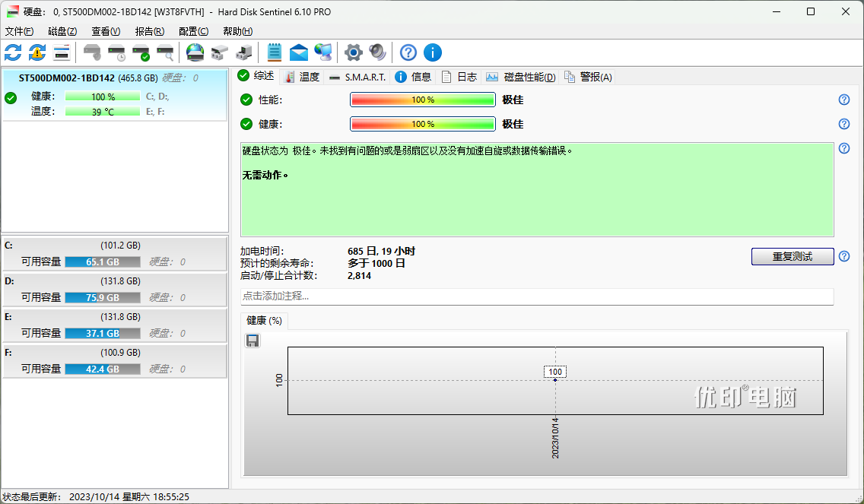Click the 多于 1000 日 lifetime value
Image resolution: width=864 pixels, height=504 pixels.
(376, 263)
